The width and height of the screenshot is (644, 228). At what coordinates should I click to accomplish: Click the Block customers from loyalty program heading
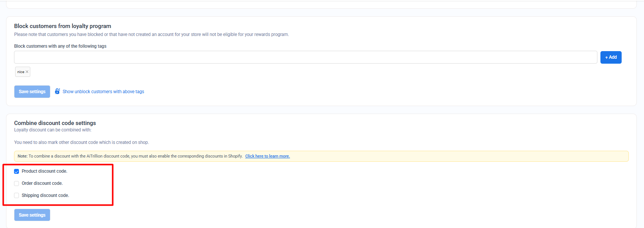click(x=63, y=26)
